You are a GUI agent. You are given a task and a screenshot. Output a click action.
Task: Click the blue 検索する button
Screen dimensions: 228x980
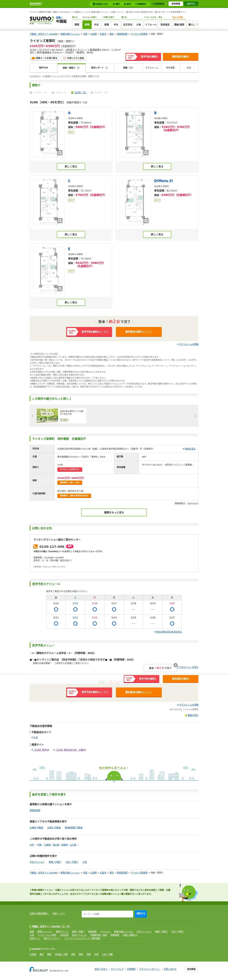click(x=140, y=913)
